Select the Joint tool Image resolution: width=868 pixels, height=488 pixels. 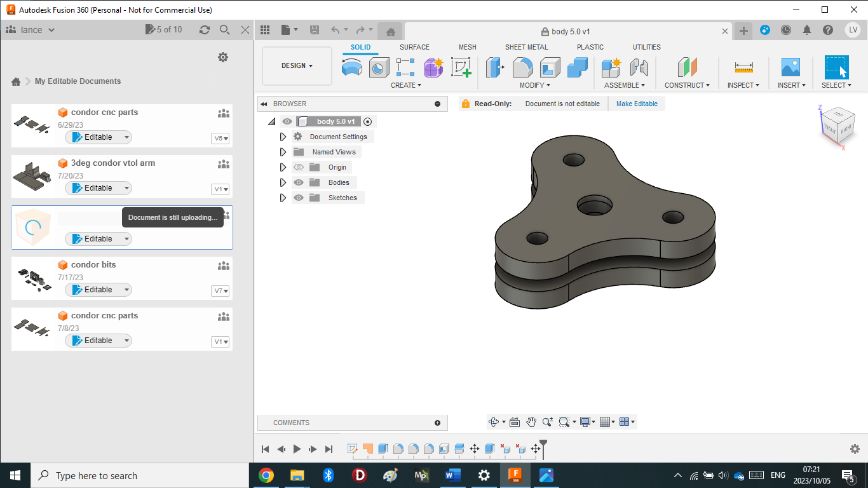pyautogui.click(x=639, y=67)
